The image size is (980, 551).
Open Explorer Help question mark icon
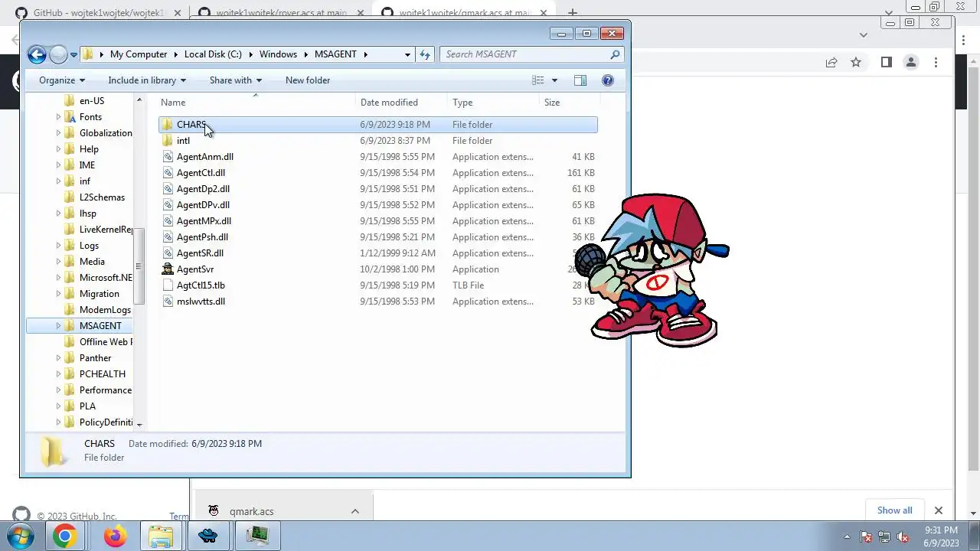pyautogui.click(x=608, y=80)
